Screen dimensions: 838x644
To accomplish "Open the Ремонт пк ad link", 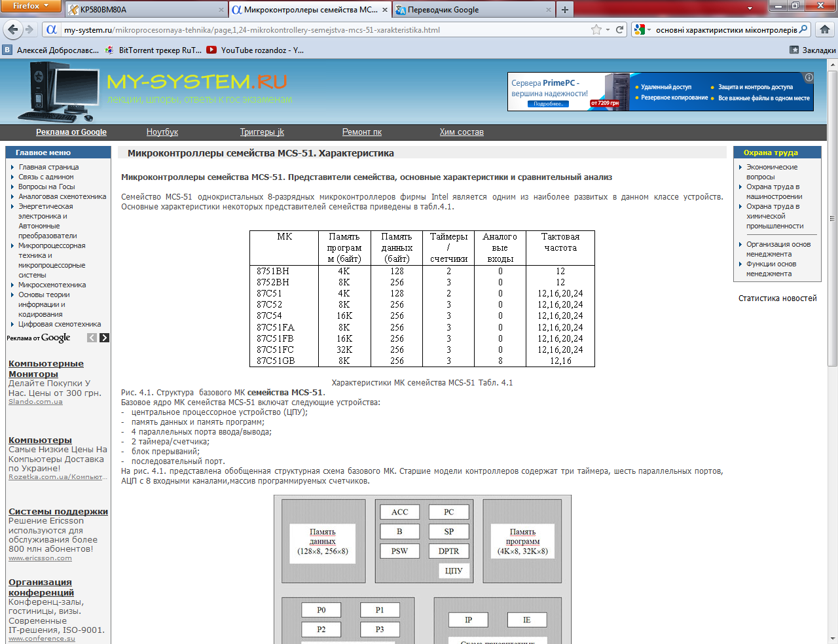I will 362,132.
